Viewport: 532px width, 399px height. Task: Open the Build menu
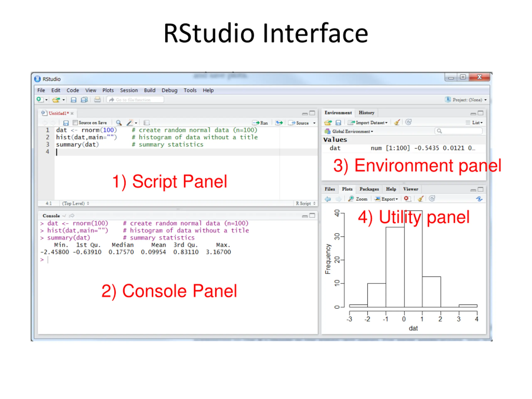tap(150, 90)
